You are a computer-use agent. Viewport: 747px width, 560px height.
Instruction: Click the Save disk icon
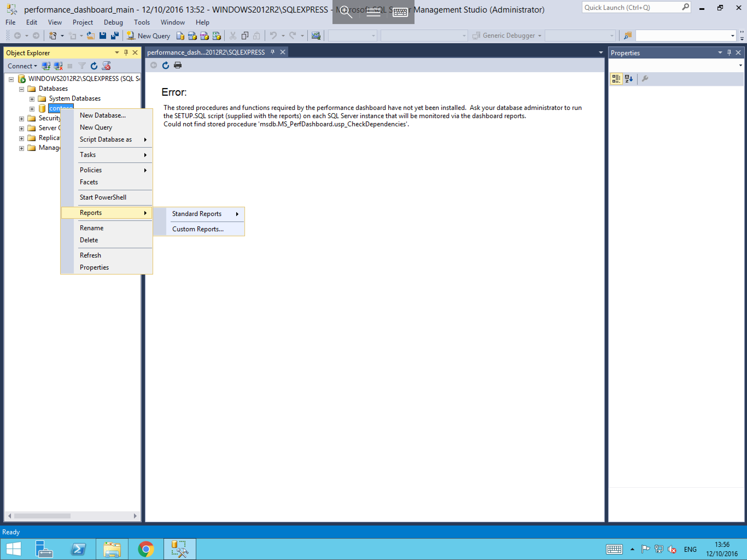(x=103, y=36)
